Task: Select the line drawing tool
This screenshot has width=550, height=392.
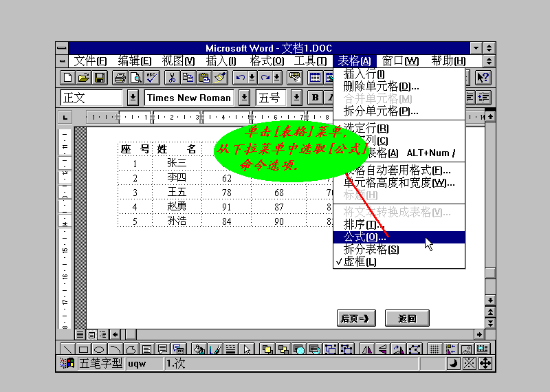Action: (x=68, y=349)
